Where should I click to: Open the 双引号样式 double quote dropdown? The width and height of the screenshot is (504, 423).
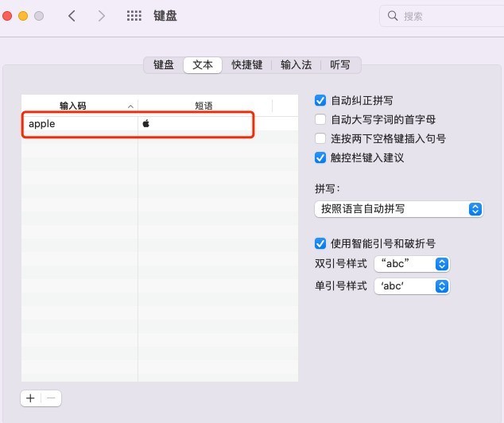[412, 264]
